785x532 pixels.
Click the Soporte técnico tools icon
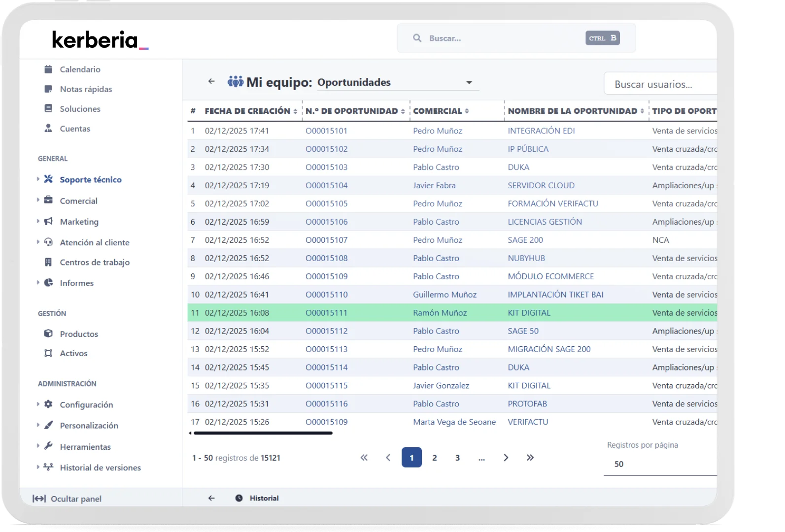(48, 179)
